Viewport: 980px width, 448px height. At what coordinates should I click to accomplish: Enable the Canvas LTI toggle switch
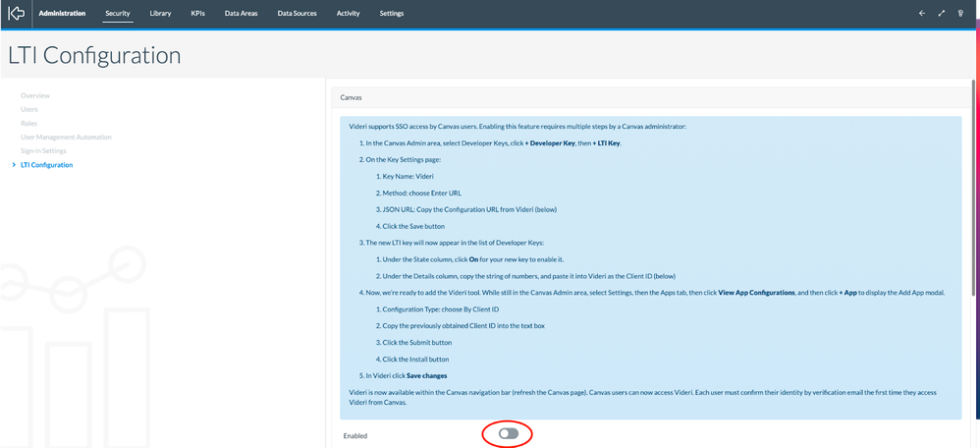(x=508, y=434)
